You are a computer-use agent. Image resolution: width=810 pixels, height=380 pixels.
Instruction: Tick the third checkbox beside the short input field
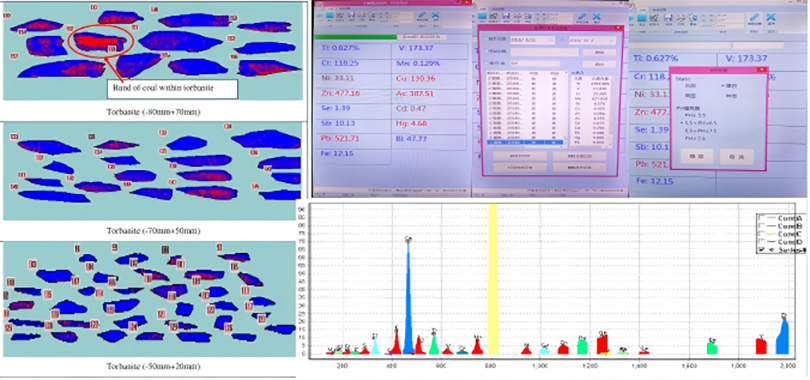[x=486, y=63]
